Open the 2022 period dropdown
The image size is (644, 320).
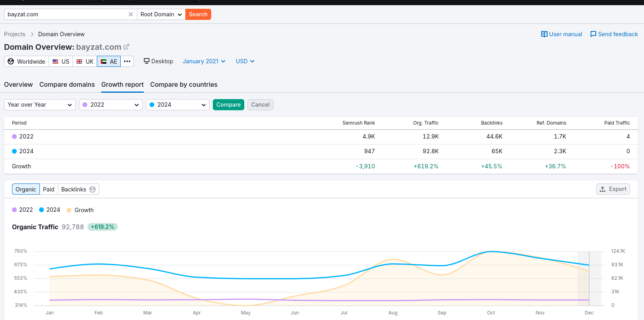[111, 105]
